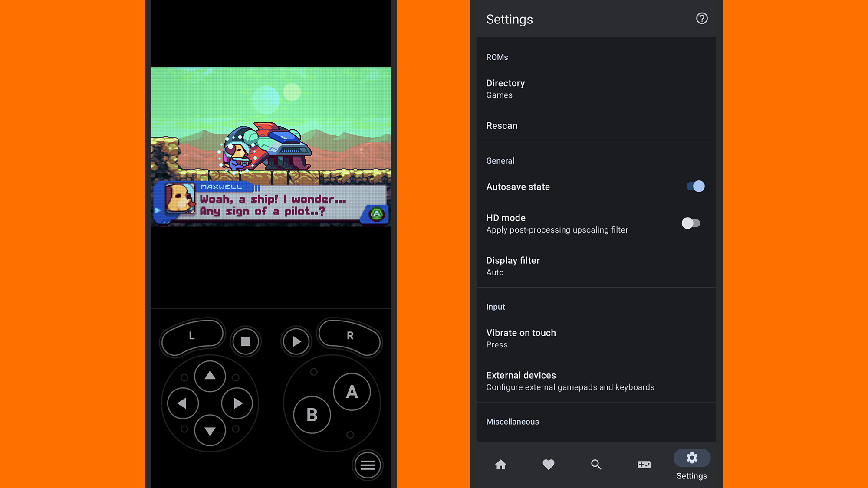Open General settings section
Image resolution: width=868 pixels, height=488 pixels.
click(500, 160)
